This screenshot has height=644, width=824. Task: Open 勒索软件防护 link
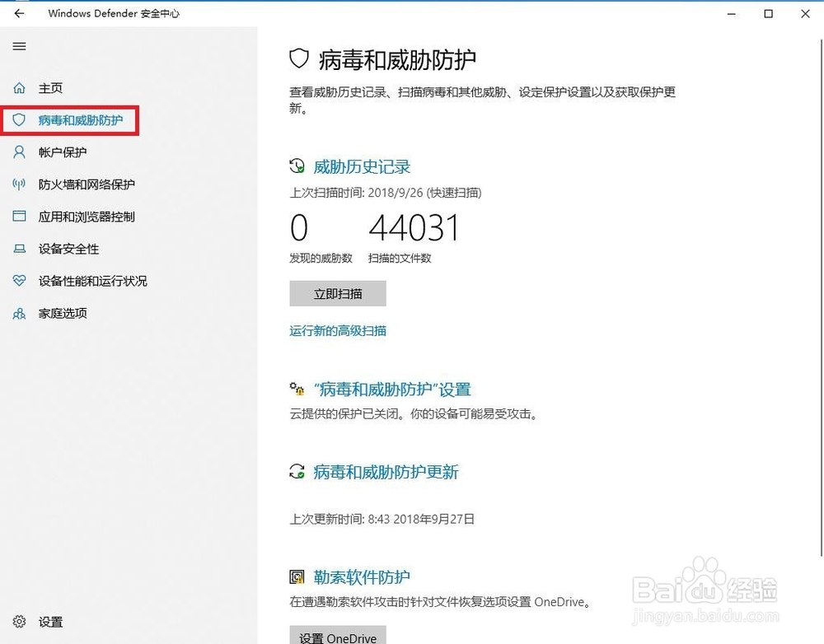point(362,576)
